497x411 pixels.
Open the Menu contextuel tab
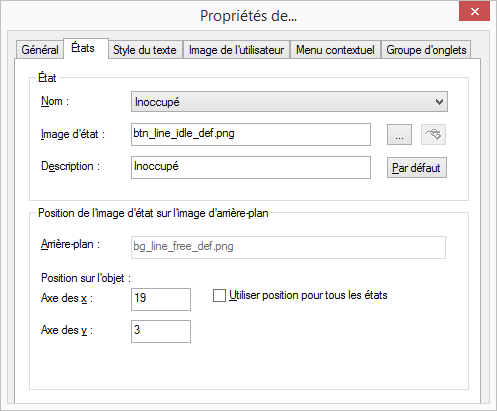(x=335, y=50)
